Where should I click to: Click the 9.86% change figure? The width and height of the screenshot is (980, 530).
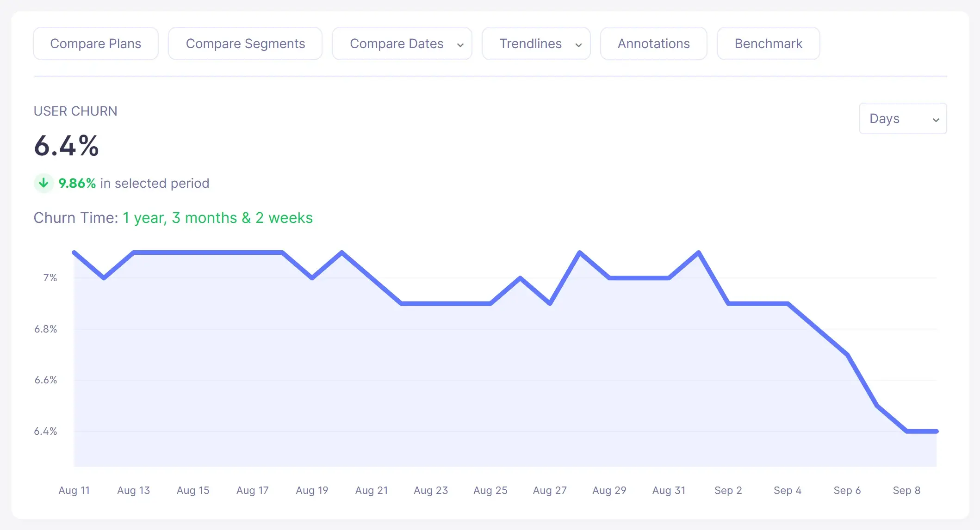click(x=77, y=183)
